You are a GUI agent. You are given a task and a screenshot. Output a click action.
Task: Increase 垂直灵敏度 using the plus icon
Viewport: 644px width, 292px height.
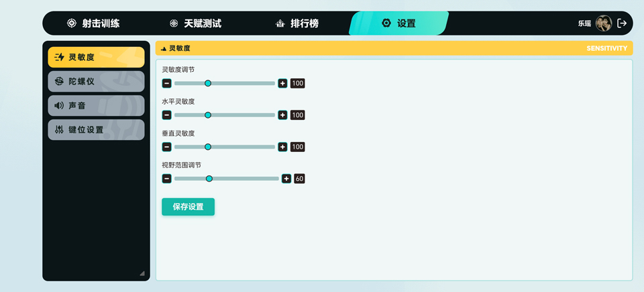click(282, 147)
